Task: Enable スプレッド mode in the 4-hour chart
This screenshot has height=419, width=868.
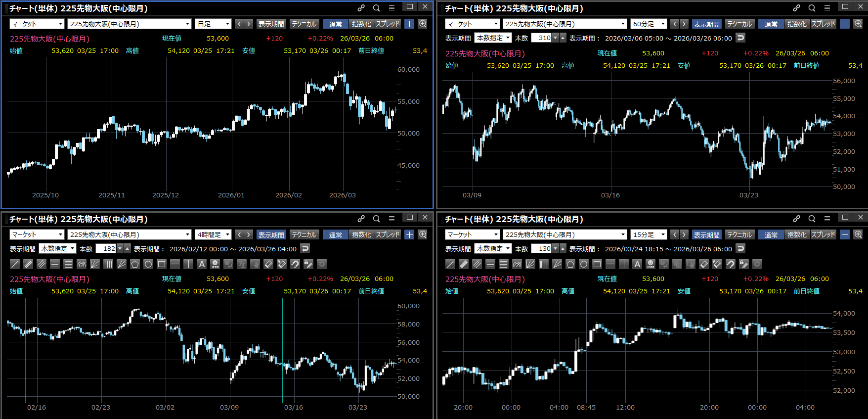Action: [388, 234]
